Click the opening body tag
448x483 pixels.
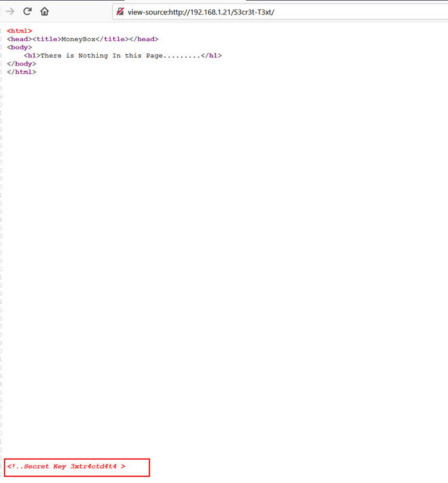pyautogui.click(x=20, y=47)
